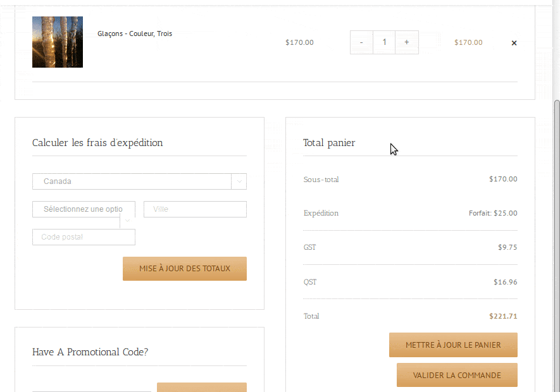
Task: Click the Calculer les frais d'expédition heading
Action: point(97,143)
